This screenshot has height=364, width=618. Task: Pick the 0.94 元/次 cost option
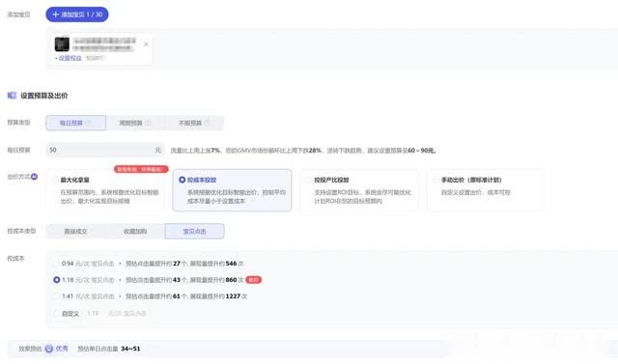point(56,264)
